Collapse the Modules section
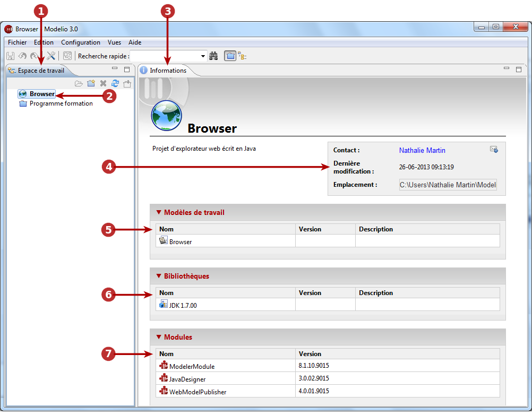The width and height of the screenshot is (532, 415). 158,337
